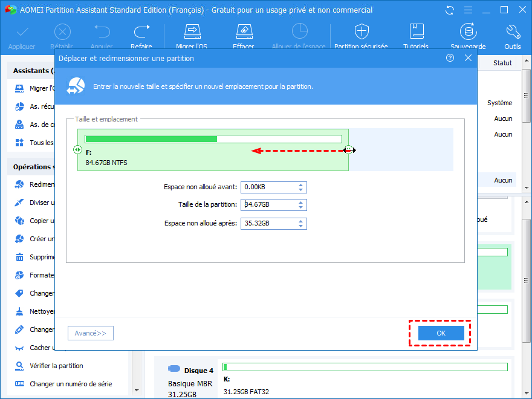Decrease Espace non alloué avant value

coord(300,190)
